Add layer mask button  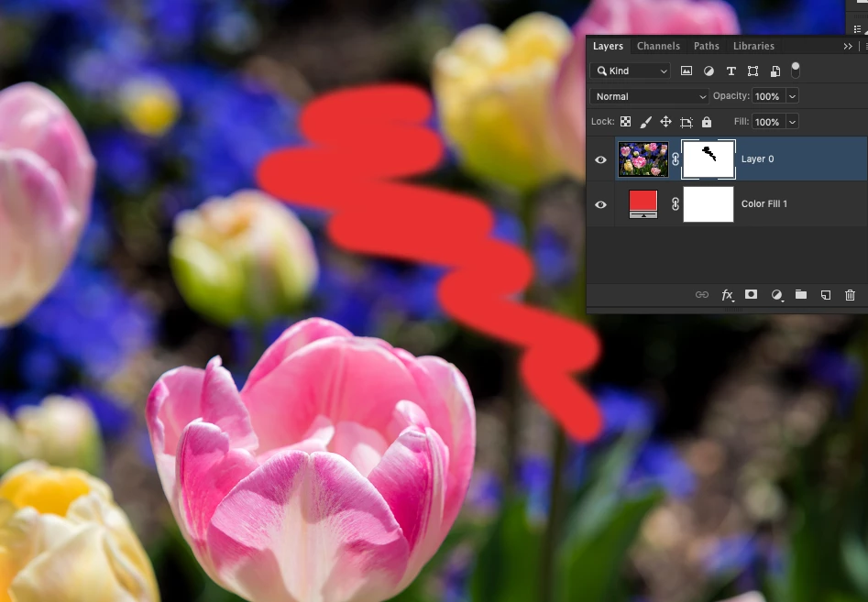click(x=752, y=294)
